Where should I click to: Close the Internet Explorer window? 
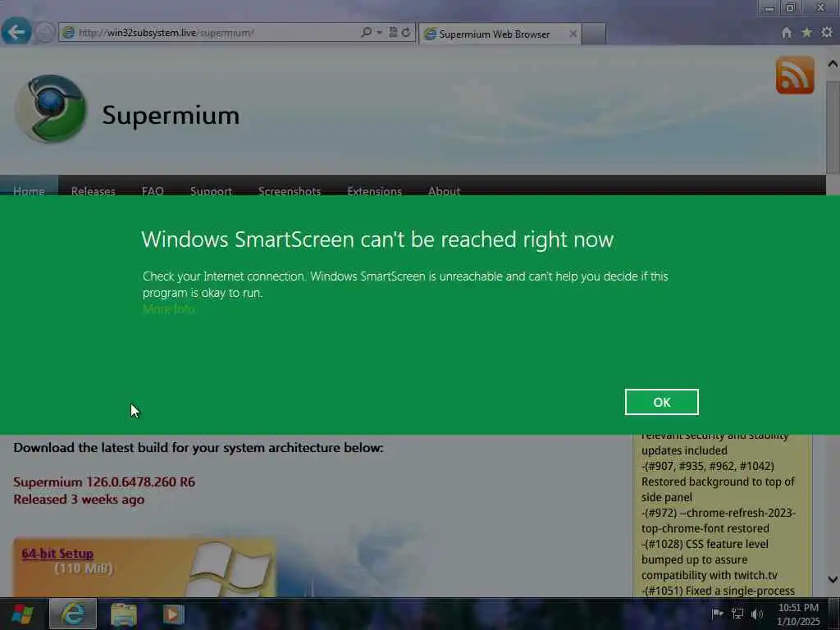[x=820, y=7]
